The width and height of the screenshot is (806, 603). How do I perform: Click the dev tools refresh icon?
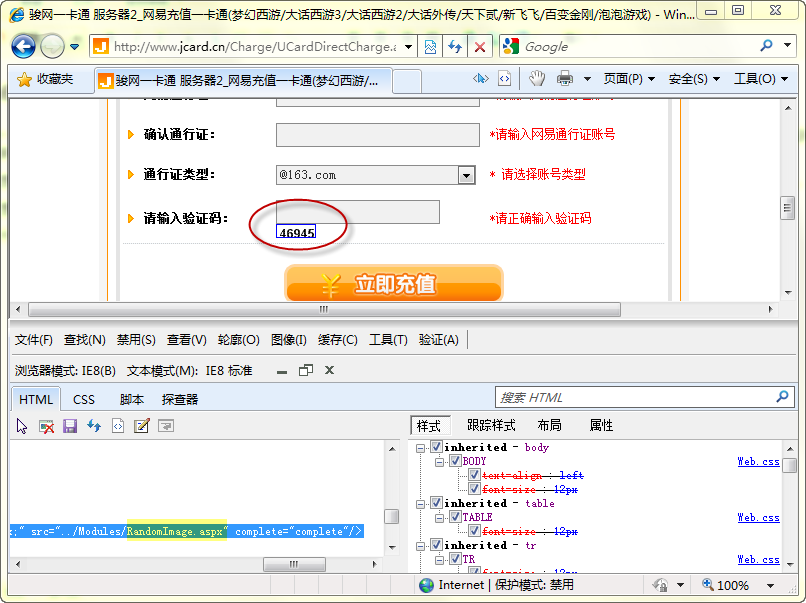coord(94,426)
